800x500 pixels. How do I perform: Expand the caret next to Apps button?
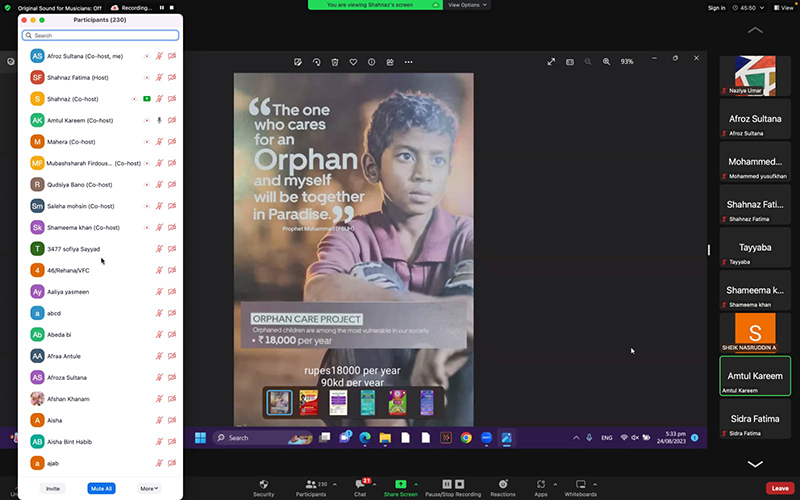[555, 484]
